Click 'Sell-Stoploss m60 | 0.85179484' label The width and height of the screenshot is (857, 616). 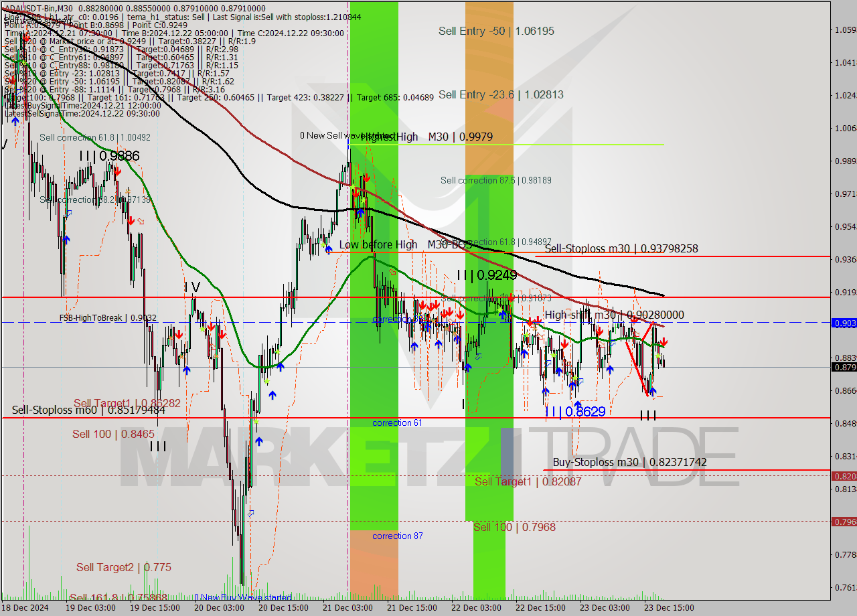88,410
